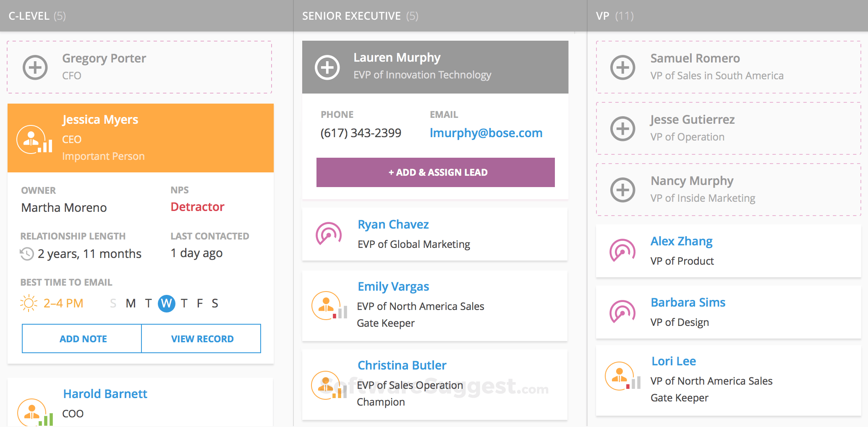Click the plus icon next to Samuel Romero
This screenshot has height=427, width=868.
(x=622, y=67)
